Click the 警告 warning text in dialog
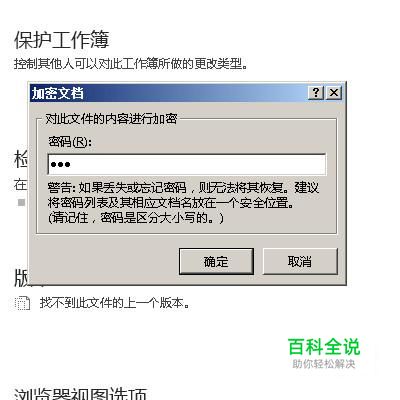400x400 pixels. pyautogui.click(x=183, y=195)
